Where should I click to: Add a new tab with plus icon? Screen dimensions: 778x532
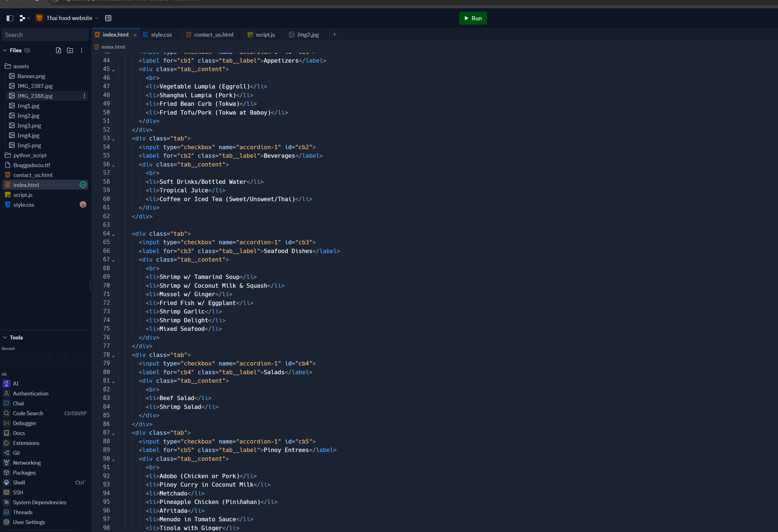pos(334,34)
